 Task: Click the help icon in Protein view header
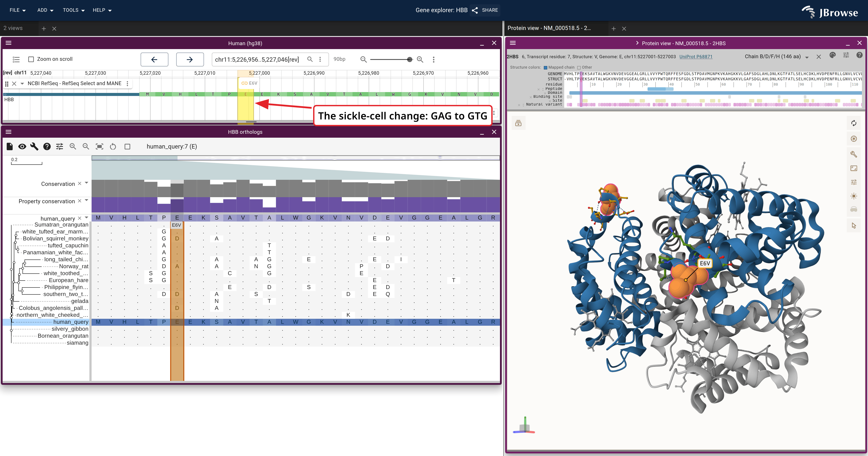click(x=859, y=55)
